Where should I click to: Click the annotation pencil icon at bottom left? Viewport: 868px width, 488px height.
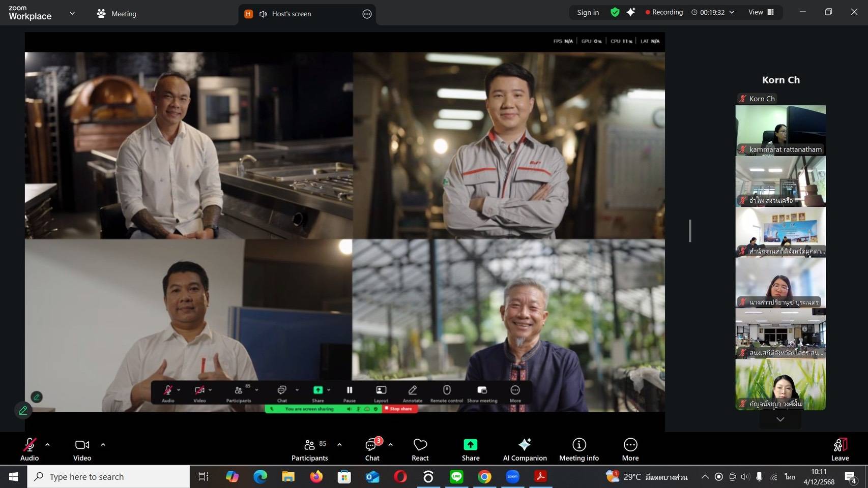coord(23,410)
